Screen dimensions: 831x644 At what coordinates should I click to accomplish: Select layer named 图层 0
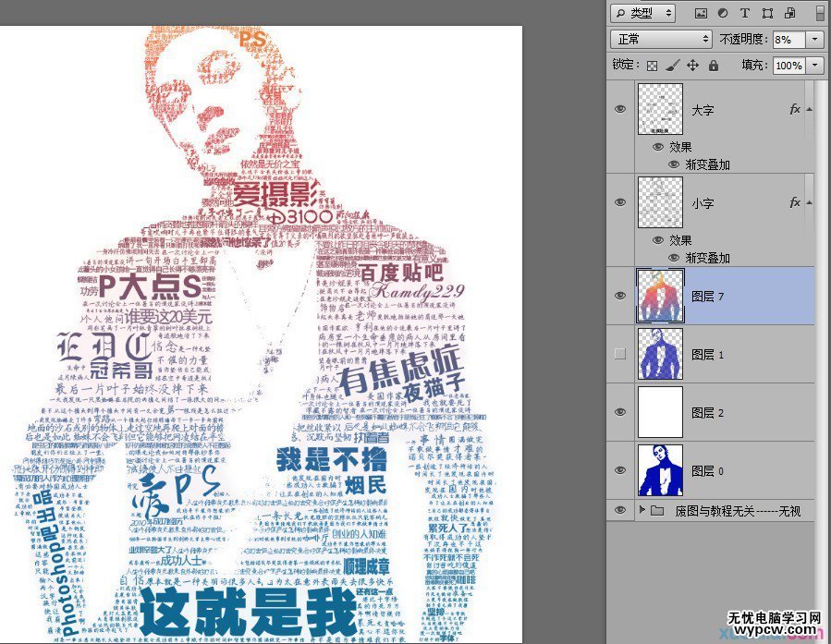click(708, 471)
